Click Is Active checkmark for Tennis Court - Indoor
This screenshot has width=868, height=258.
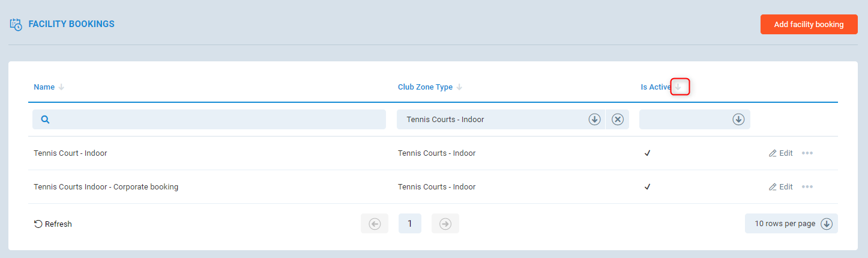647,153
